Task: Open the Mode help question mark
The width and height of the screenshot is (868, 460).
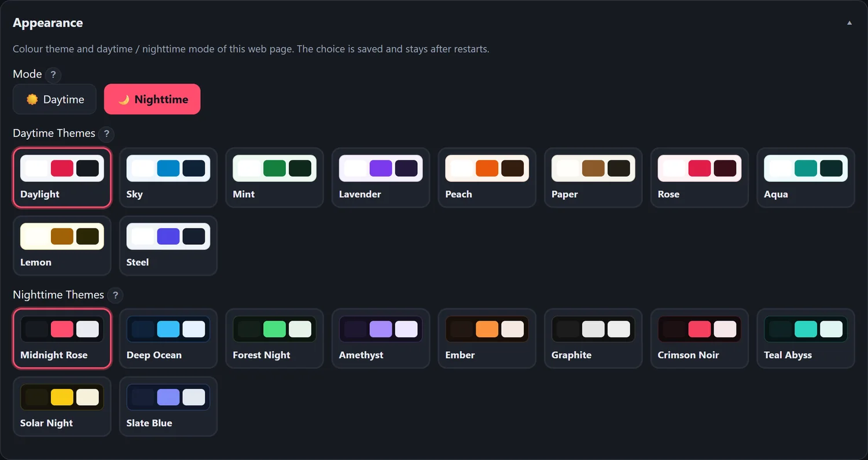Action: pyautogui.click(x=53, y=75)
